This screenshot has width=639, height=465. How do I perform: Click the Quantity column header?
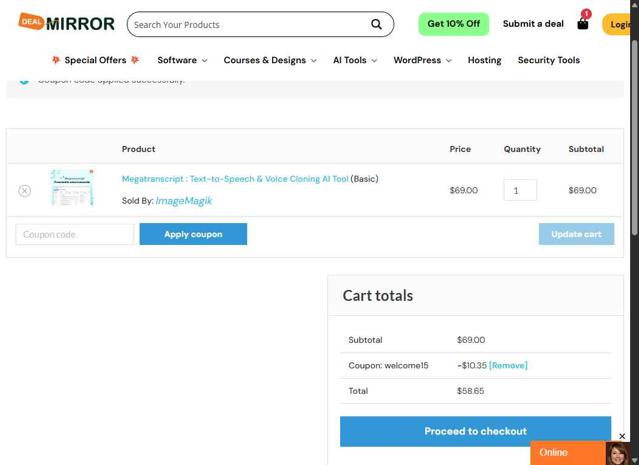522,149
